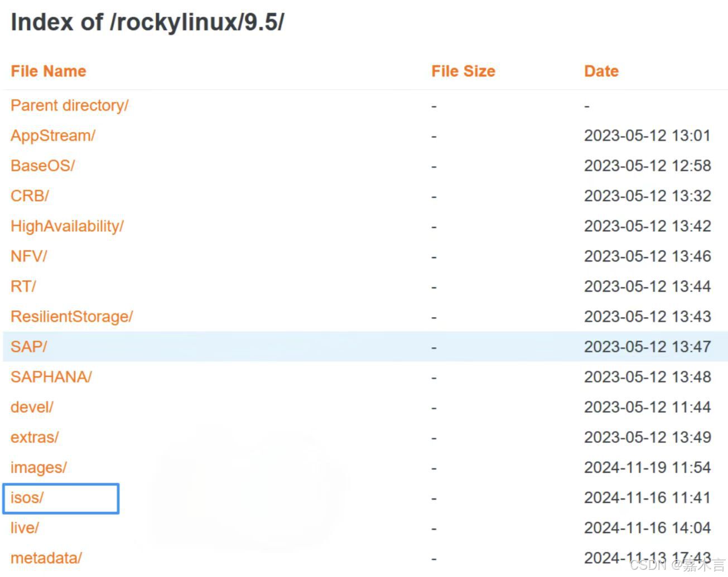This screenshot has height=577, width=728.
Task: Open the SAPHANA/ directory link
Action: [x=51, y=377]
